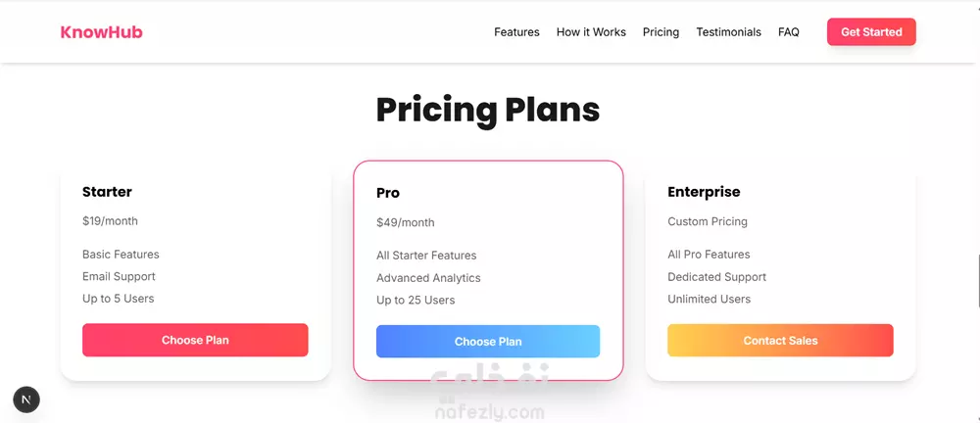The image size is (980, 423).
Task: Click the Advanced Analytics feature line
Action: 428,278
